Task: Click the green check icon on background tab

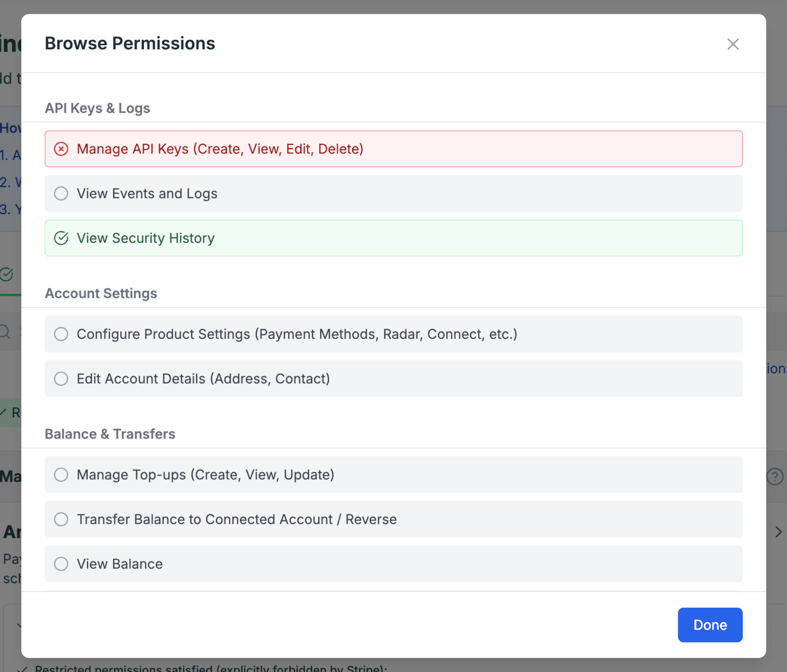Action: (7, 274)
